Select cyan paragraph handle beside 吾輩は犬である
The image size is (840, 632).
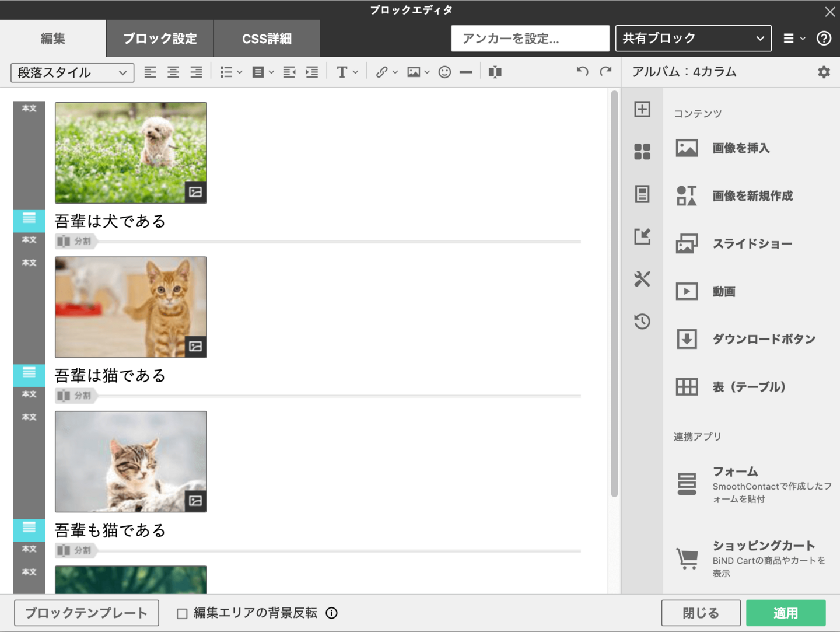pyautogui.click(x=29, y=221)
